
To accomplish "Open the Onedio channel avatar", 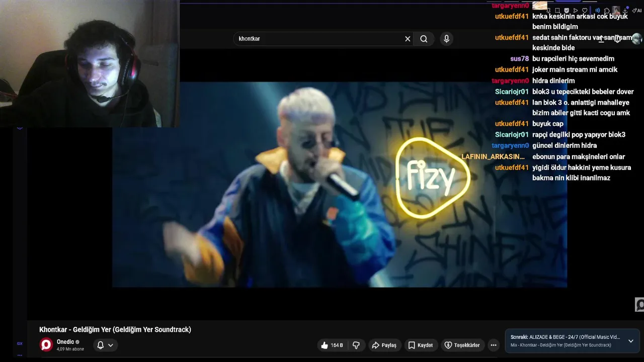I will pos(46,345).
